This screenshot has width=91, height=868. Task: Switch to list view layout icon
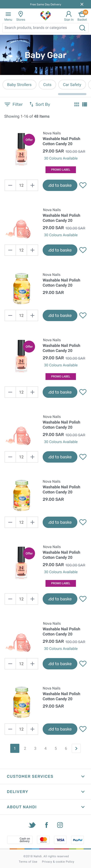[x=85, y=104]
